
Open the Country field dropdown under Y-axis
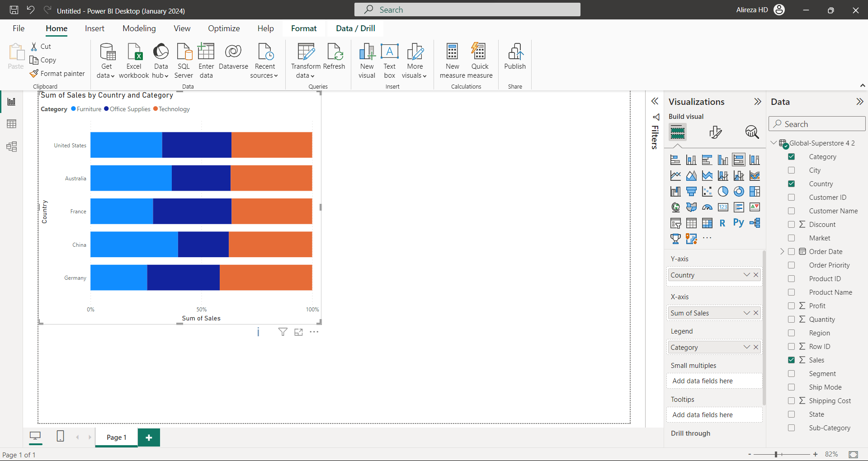746,275
